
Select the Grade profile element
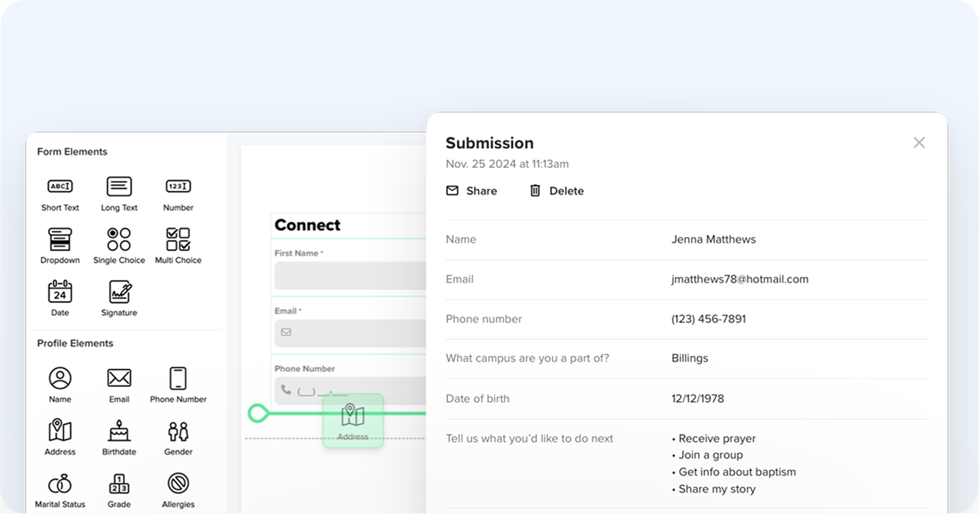(119, 490)
